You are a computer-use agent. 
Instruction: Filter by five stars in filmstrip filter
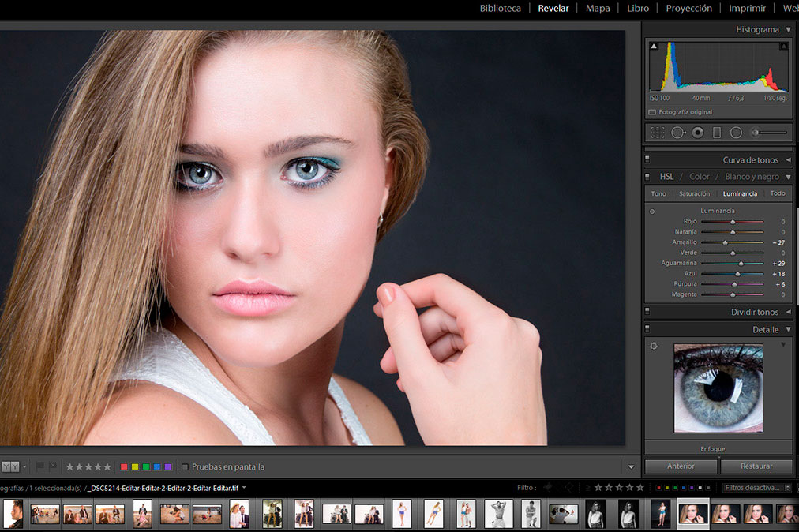point(640,488)
